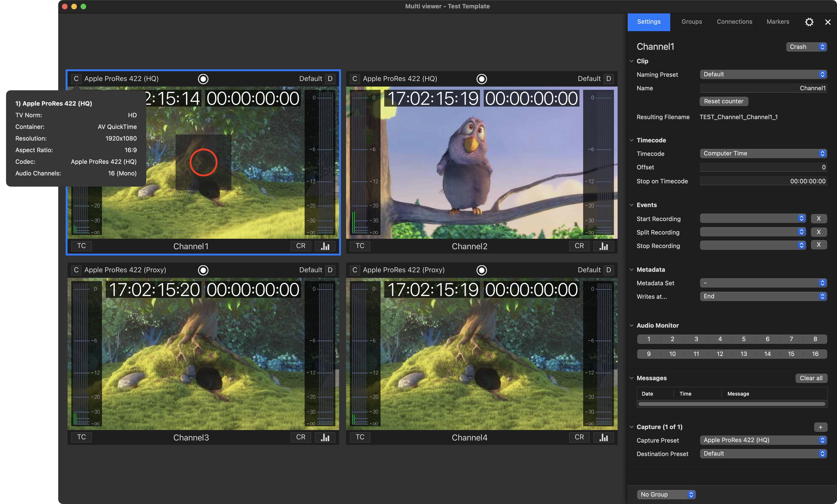The width and height of the screenshot is (837, 504).
Task: Switch to the Groups tab
Action: pos(691,22)
